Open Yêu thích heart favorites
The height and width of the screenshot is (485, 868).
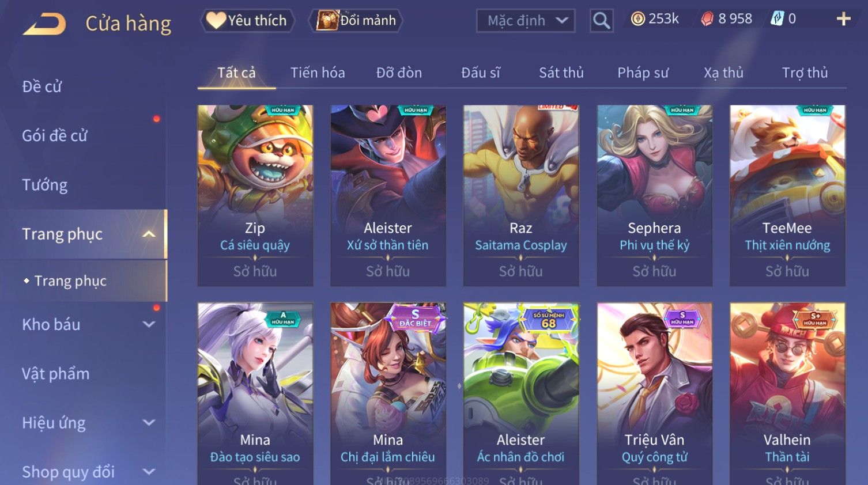(248, 21)
